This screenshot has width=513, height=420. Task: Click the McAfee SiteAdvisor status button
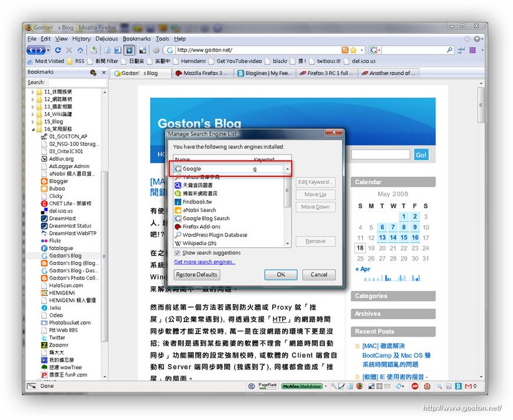click(302, 386)
